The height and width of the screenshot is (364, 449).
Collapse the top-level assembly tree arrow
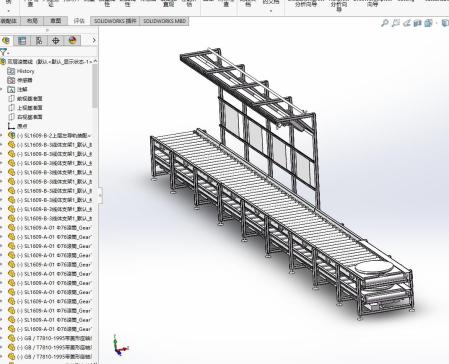click(x=96, y=61)
